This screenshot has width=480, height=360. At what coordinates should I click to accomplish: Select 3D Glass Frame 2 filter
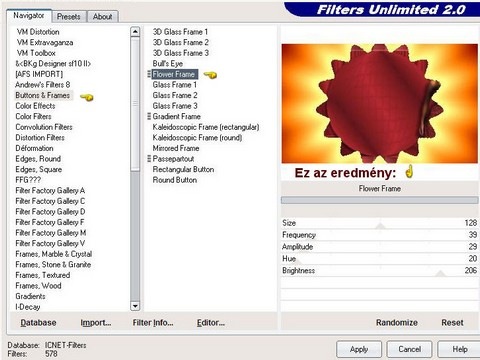[x=181, y=43]
